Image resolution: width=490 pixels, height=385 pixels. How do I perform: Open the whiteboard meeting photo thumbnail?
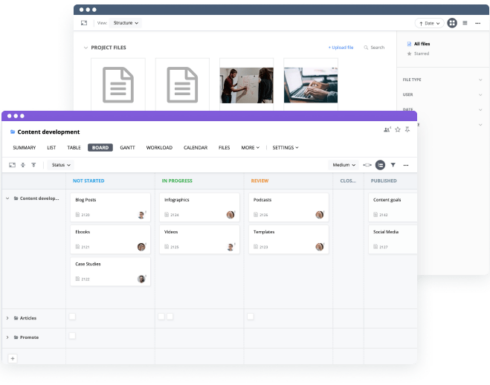pos(247,85)
